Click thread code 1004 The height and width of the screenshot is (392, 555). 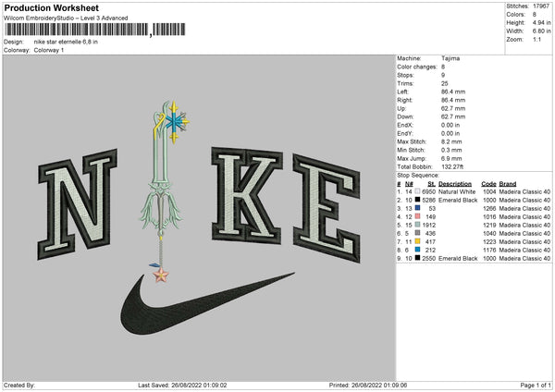[489, 191]
